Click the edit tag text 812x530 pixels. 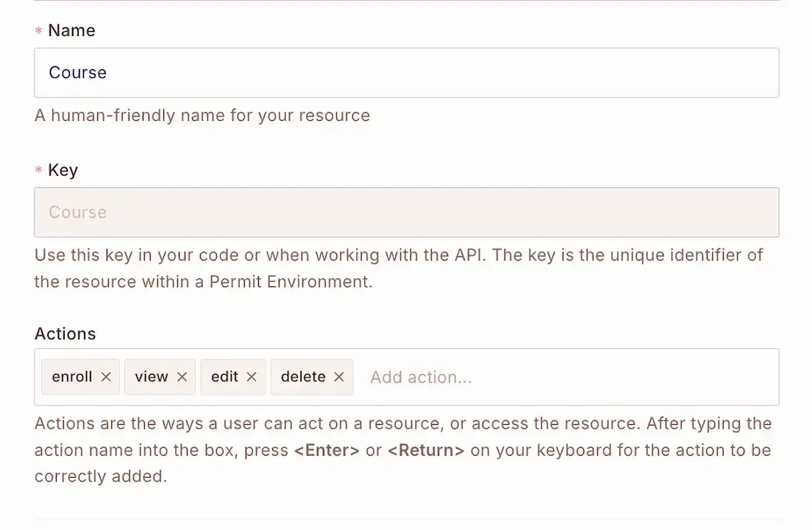pos(224,377)
